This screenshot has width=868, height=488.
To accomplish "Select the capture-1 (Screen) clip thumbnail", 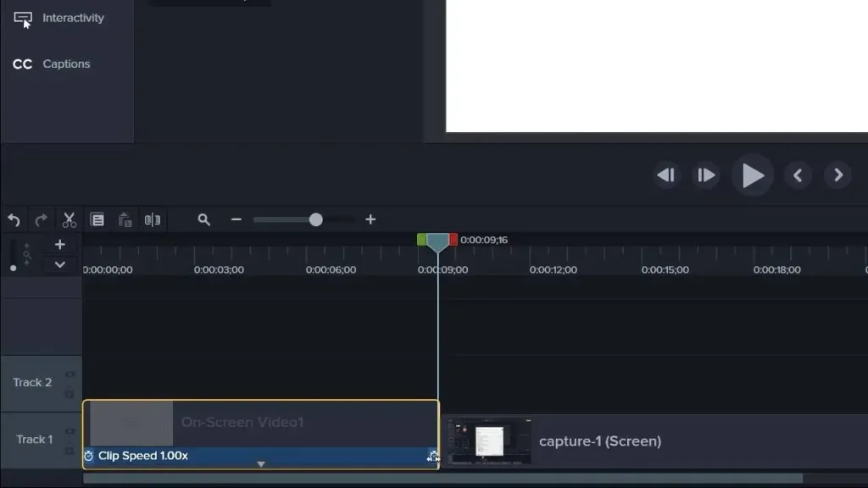I will point(489,441).
